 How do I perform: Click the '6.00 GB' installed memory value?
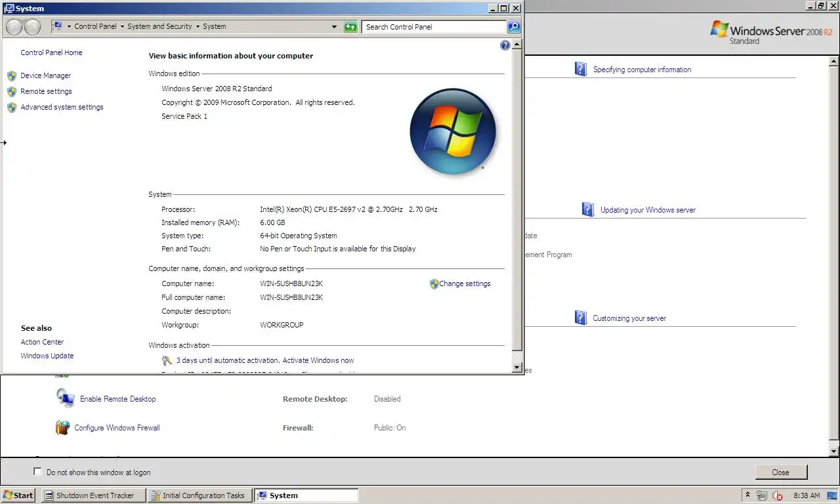272,222
